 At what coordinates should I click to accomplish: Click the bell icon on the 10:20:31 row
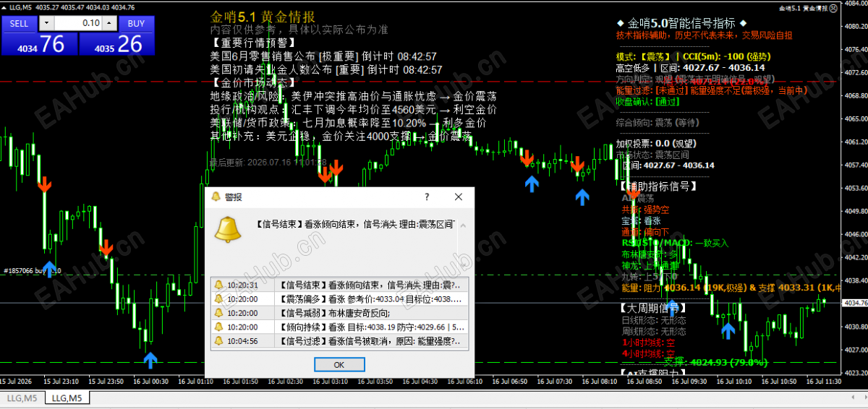point(218,285)
